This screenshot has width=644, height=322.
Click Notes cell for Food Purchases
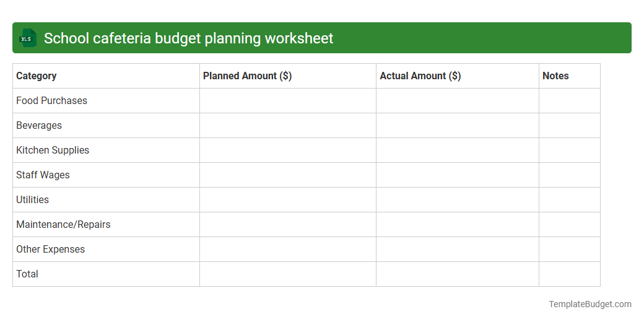tap(570, 100)
